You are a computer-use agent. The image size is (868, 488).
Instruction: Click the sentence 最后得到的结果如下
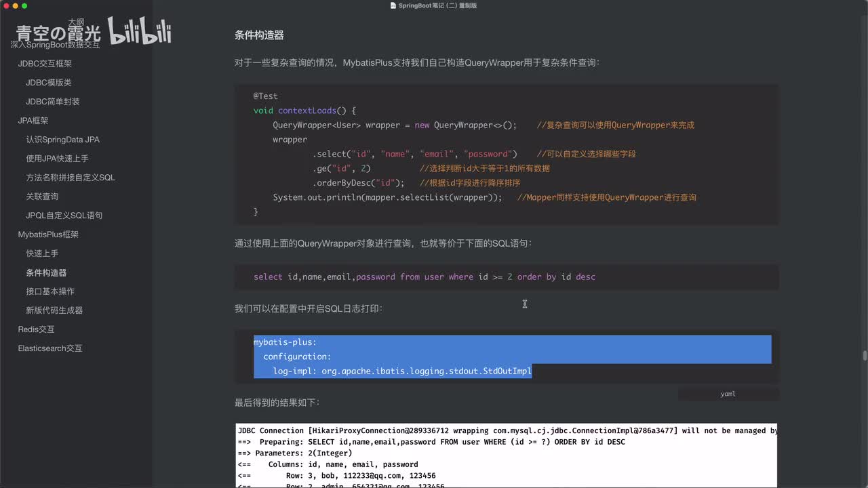[277, 403]
